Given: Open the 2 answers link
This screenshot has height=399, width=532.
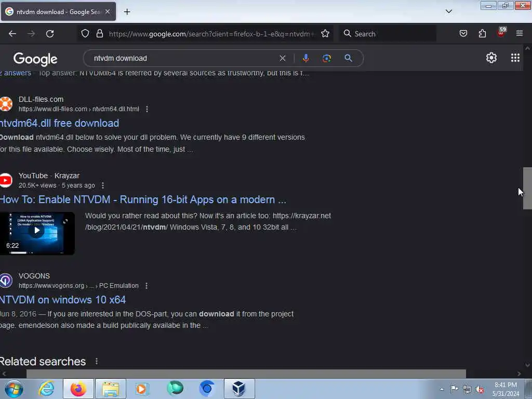Looking at the screenshot, I should (16, 73).
